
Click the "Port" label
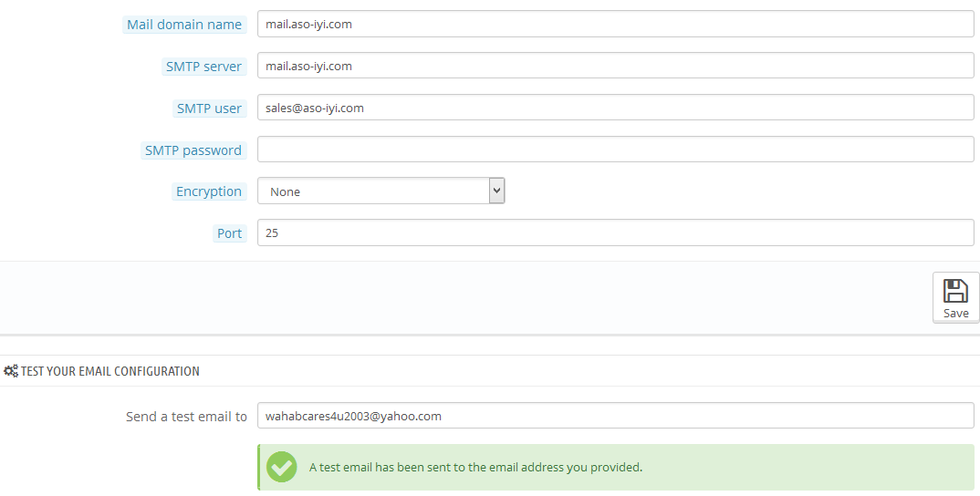pyautogui.click(x=229, y=233)
